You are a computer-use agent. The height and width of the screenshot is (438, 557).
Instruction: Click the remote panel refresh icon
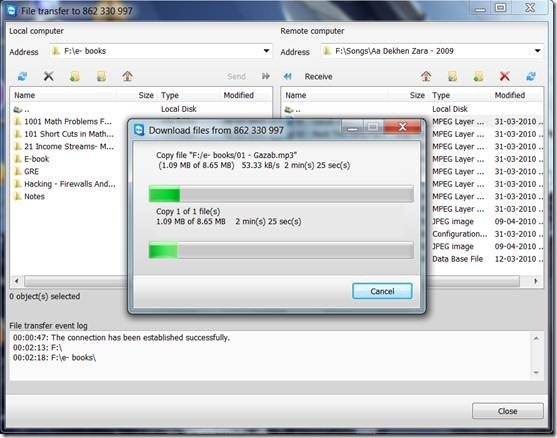[x=531, y=76]
